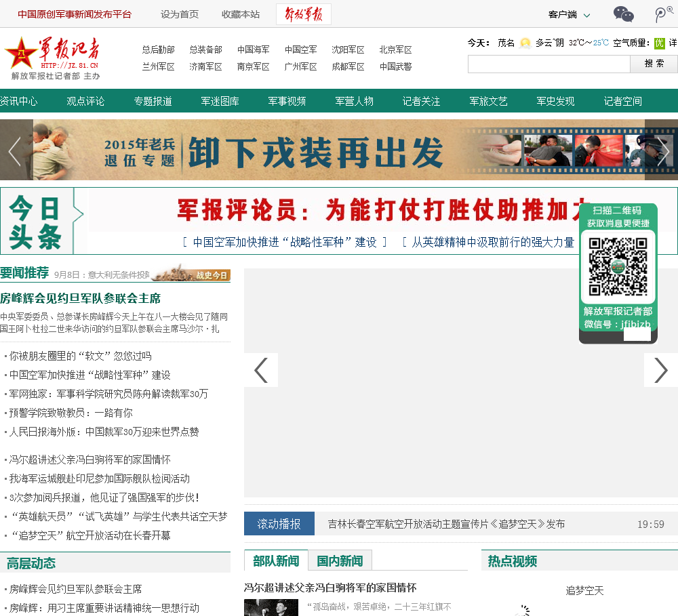Screen dimensions: 678x616
Task: Open "英雄航天员""试飞英雄"与学生代表共话空天梦
Action: (x=119, y=516)
